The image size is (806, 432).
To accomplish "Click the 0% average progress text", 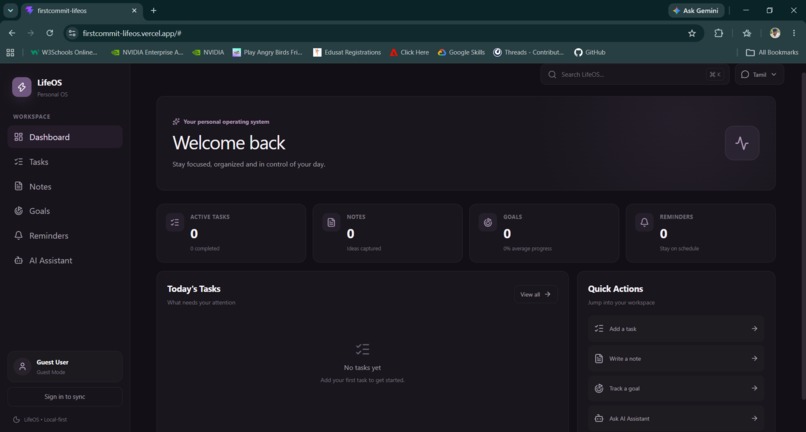I will 527,249.
